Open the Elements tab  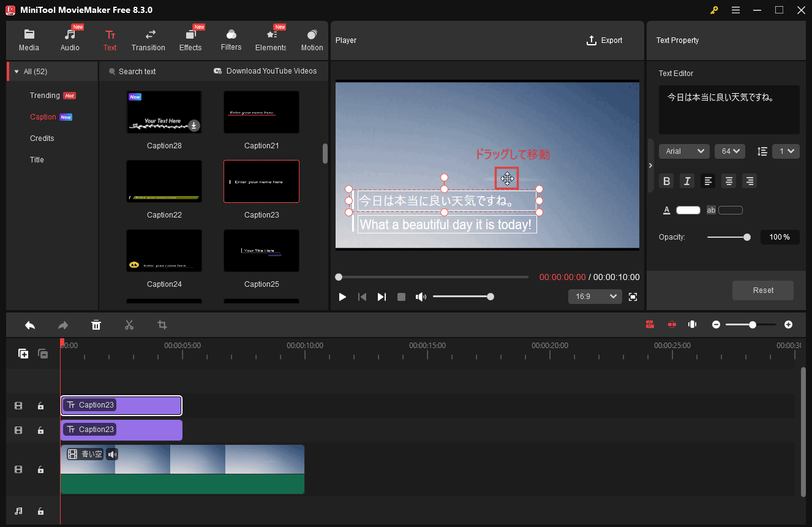271,40
